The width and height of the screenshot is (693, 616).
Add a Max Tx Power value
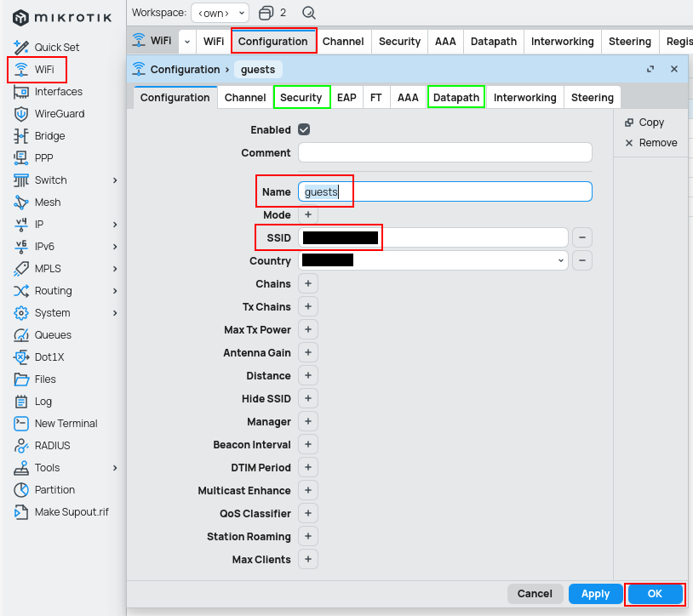[308, 329]
